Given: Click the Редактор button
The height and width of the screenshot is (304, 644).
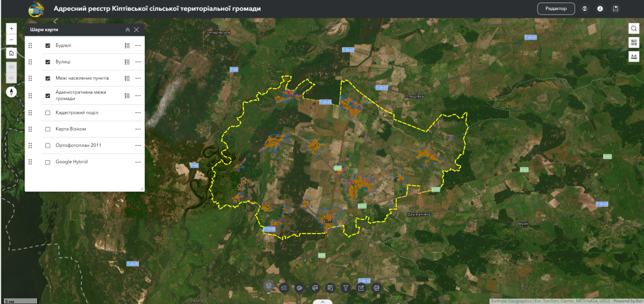Looking at the screenshot, I should click(556, 9).
